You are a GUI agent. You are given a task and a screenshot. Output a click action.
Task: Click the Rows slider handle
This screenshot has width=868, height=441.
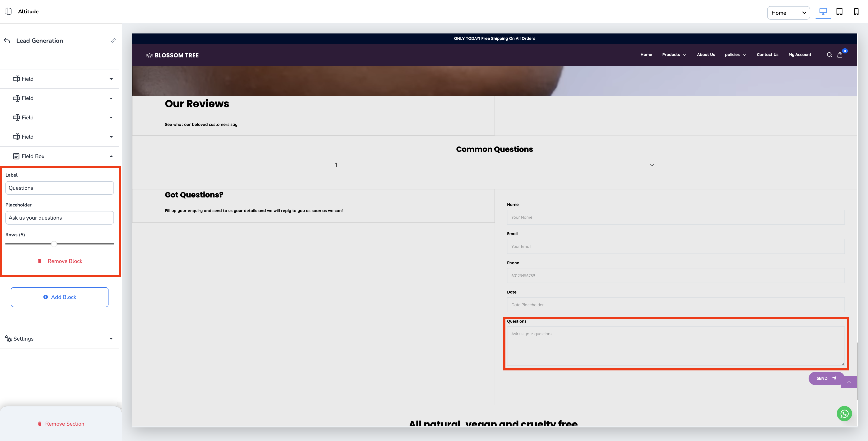54,244
